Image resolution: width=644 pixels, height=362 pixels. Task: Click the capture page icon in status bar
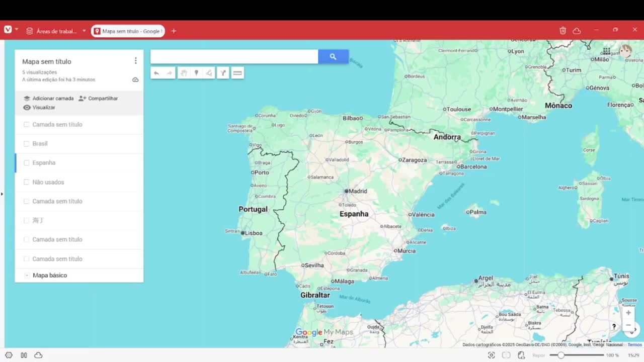(492, 355)
